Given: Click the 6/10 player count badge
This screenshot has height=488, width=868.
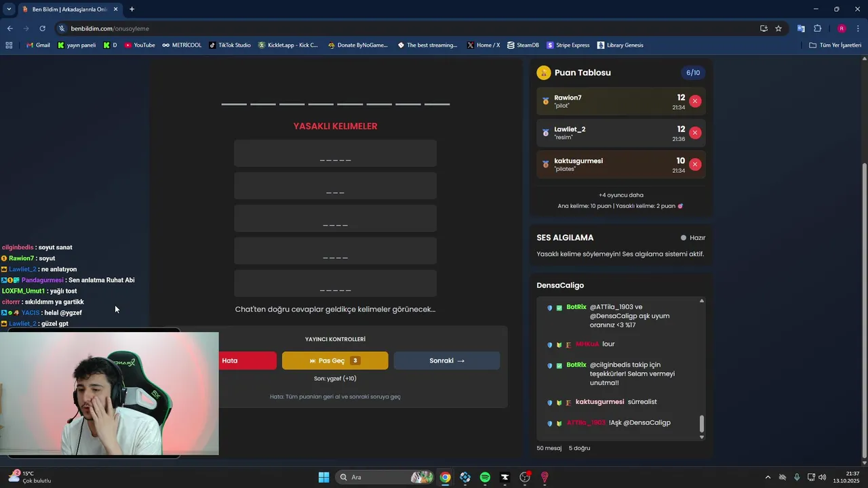Looking at the screenshot, I should click(693, 73).
